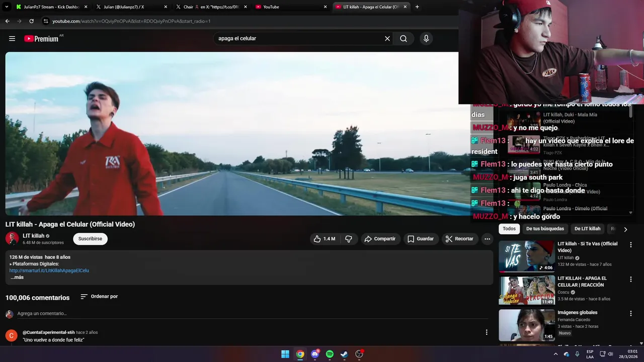The image size is (644, 362).
Task: Select the Todos filter chip
Action: (x=509, y=229)
